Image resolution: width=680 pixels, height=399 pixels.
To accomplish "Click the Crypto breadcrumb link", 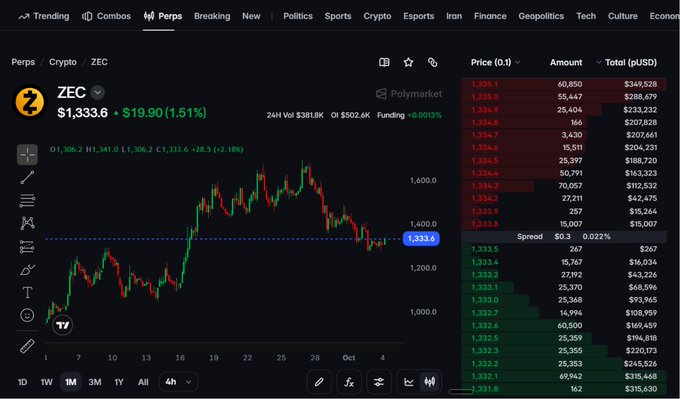I will [63, 62].
